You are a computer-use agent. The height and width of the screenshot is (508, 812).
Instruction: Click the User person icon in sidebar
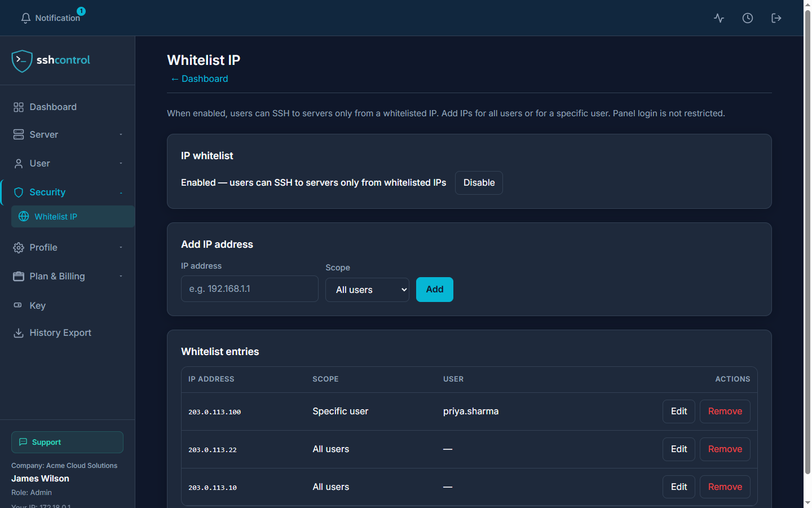coord(19,164)
